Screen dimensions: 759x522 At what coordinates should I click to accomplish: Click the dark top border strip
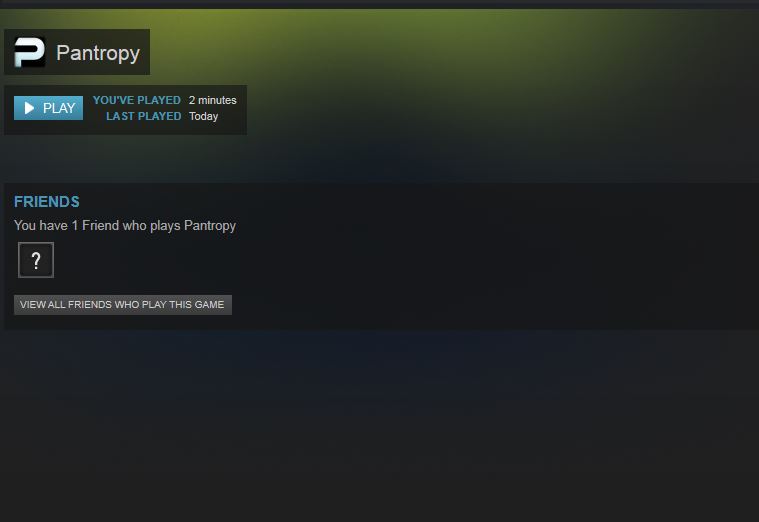click(x=380, y=4)
